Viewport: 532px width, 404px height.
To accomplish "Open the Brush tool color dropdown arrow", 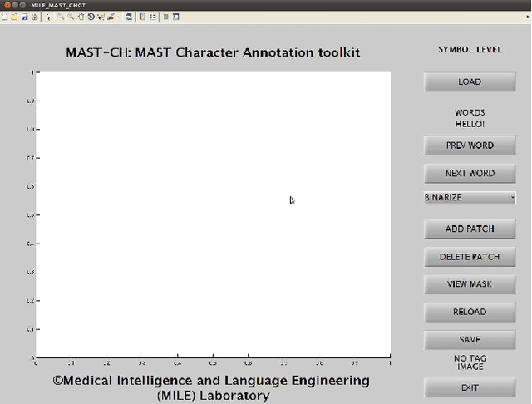I will pyautogui.click(x=118, y=17).
